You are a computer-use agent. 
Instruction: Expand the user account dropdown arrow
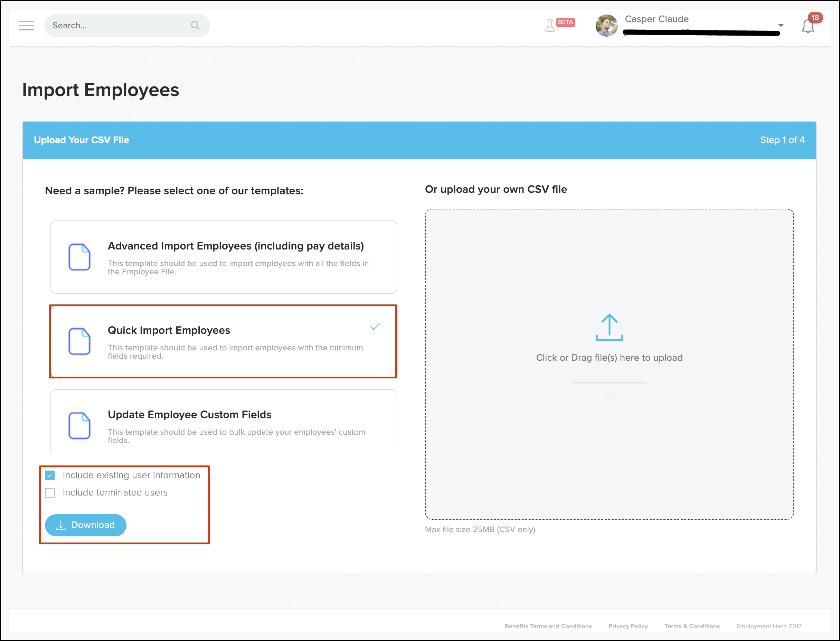tap(781, 26)
